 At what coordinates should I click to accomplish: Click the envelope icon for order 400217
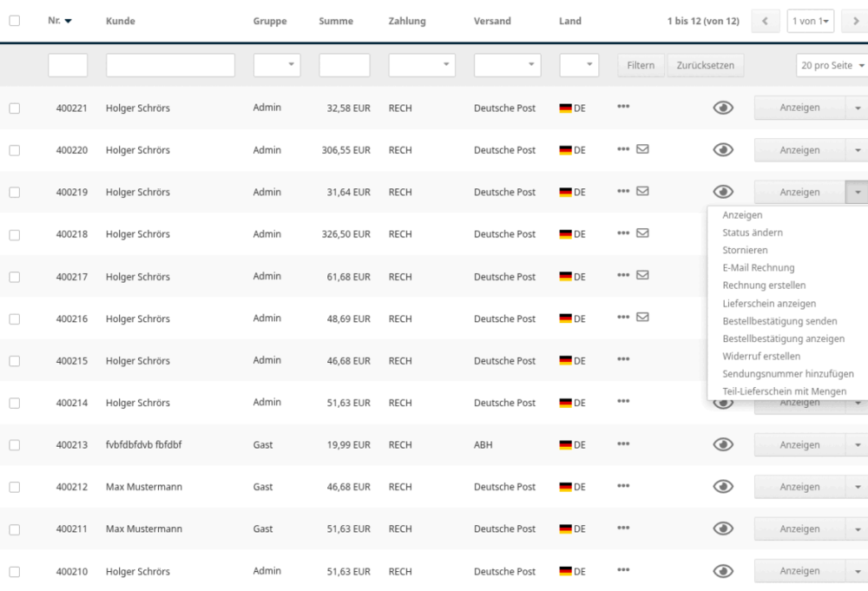pos(642,275)
